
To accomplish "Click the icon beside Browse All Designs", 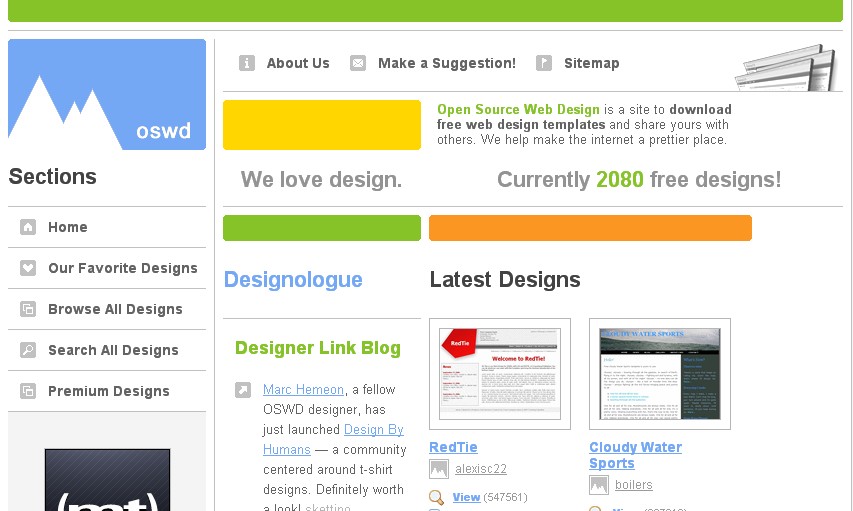I will click(28, 309).
